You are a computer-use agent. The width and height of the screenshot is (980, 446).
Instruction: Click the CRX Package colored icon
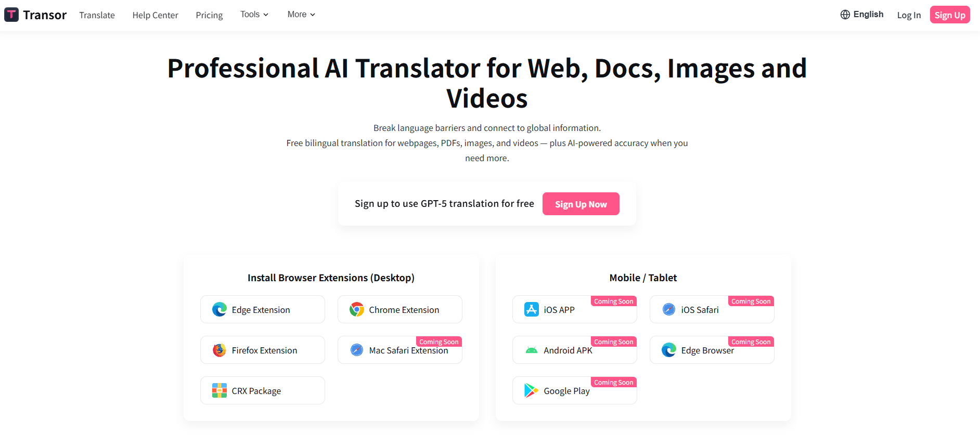pyautogui.click(x=220, y=390)
